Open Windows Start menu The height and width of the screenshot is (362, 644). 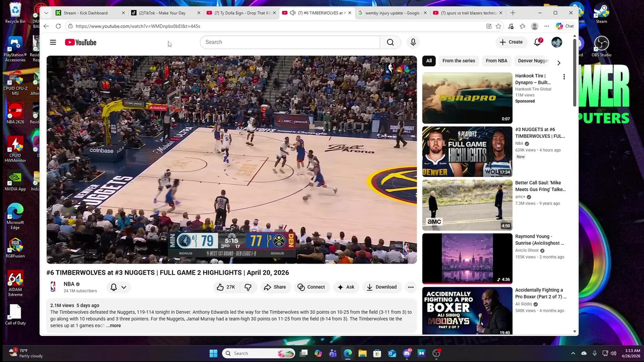(213, 353)
